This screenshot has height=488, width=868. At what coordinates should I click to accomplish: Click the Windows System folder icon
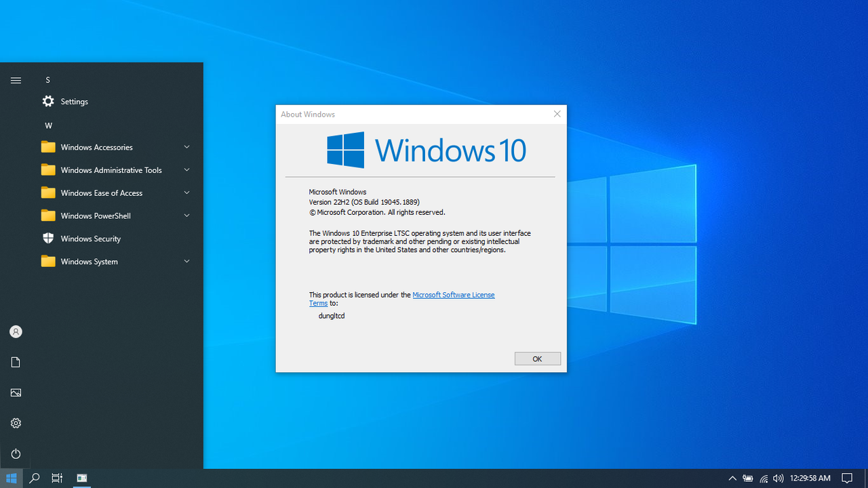click(48, 262)
